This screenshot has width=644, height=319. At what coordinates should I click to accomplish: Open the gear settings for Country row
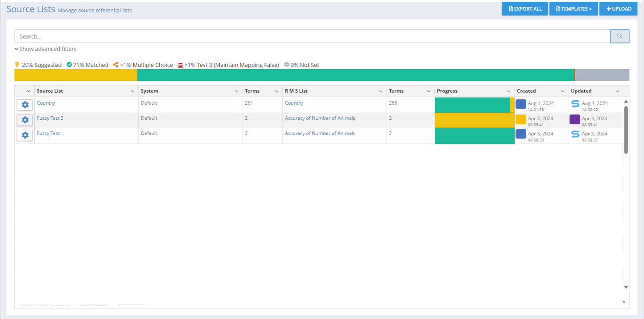[x=25, y=105]
